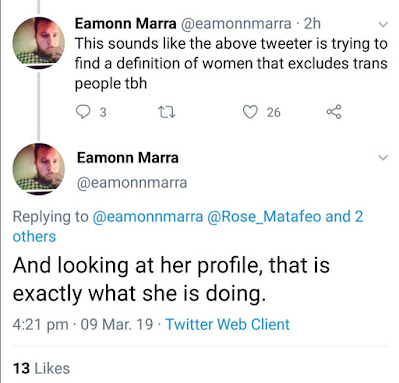Open the Eamonn Marra name on the first tweet
Screen dimensions: 399x383
click(x=125, y=24)
